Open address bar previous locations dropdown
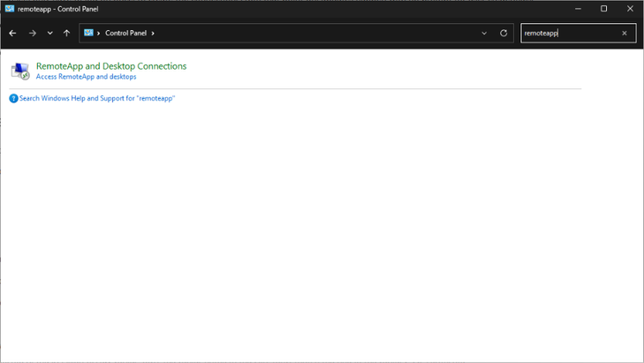The height and width of the screenshot is (363, 644). 484,34
